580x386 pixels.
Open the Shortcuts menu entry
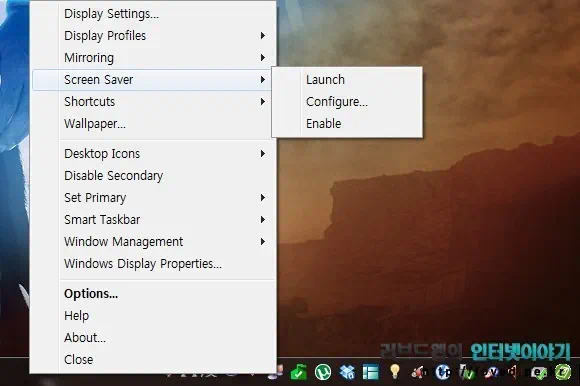(x=153, y=102)
